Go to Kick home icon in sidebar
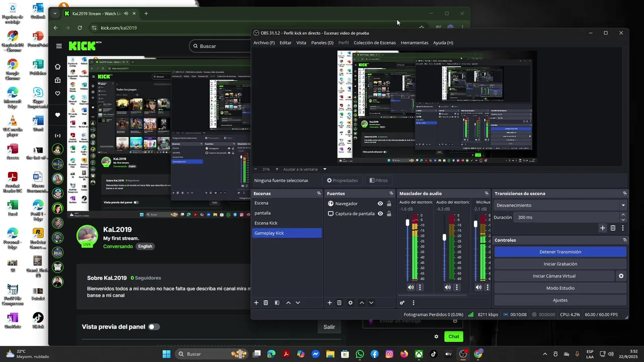Screen dimensions: 644x362 pos(58,67)
